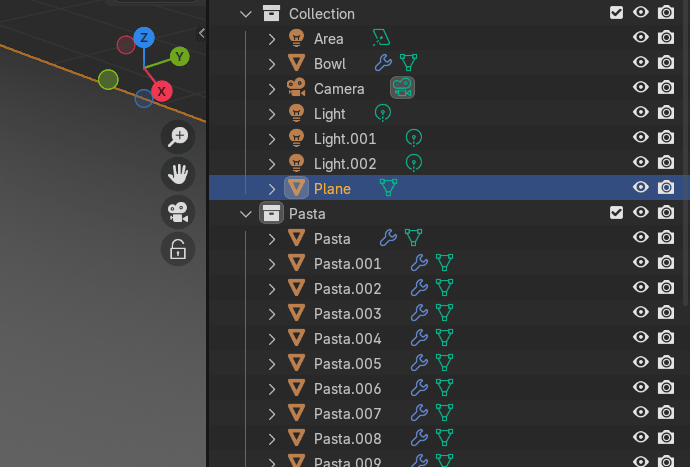Screen dimensions: 690x467
Task: Collapse the Pasta collection
Action: [246, 213]
